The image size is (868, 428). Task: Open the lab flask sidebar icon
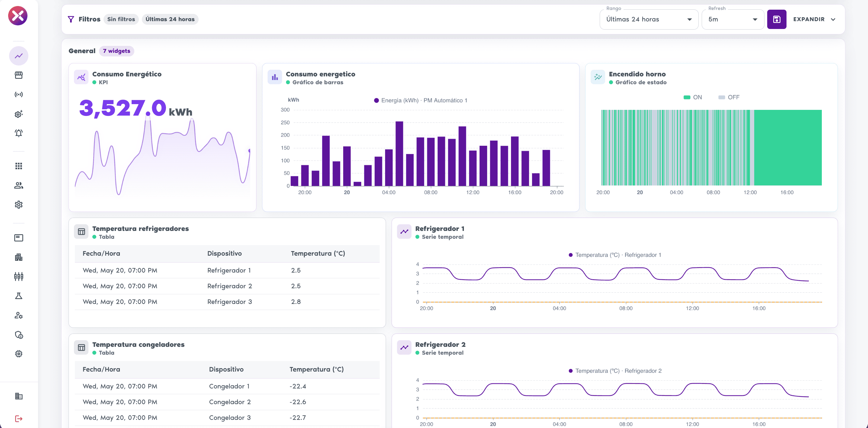[x=19, y=296]
